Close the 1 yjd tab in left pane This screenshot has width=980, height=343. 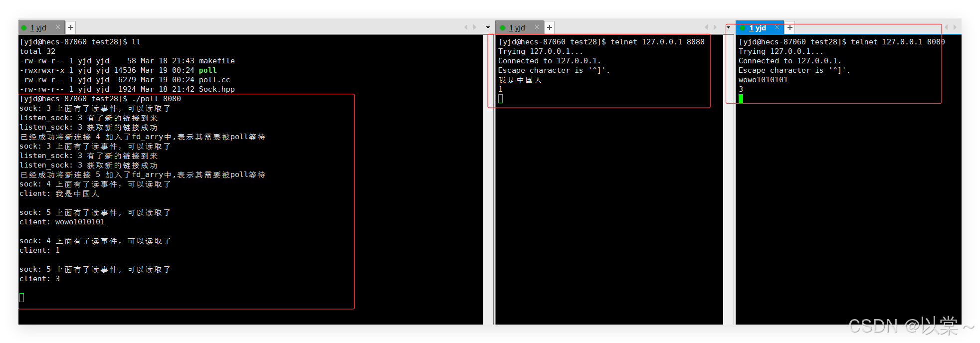coord(58,27)
